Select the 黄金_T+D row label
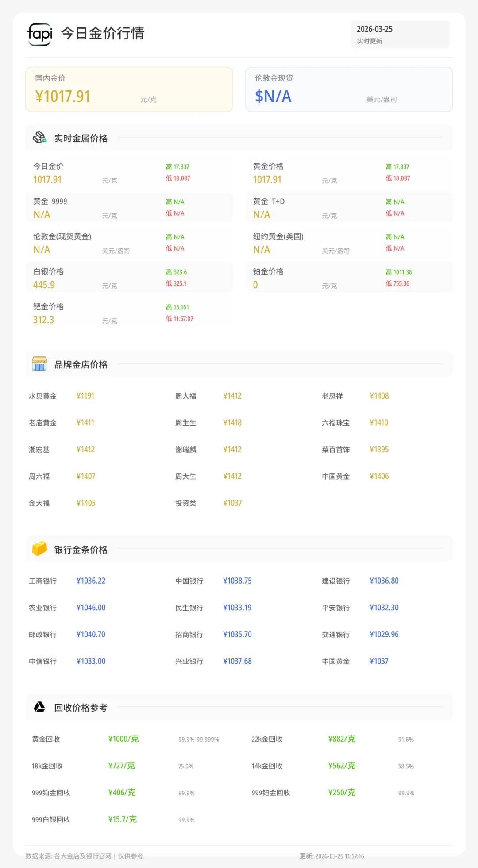The width and height of the screenshot is (478, 868). coord(269,201)
